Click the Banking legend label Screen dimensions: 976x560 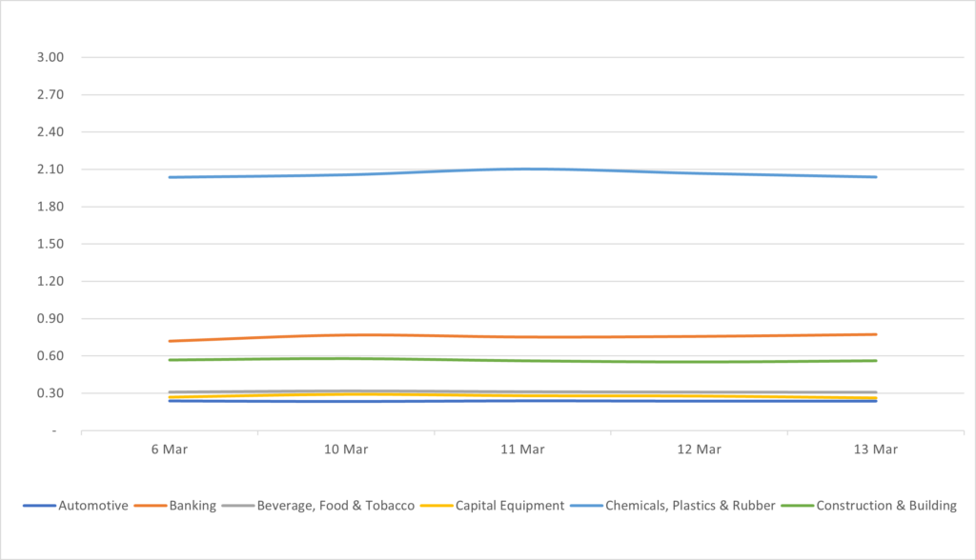point(192,506)
